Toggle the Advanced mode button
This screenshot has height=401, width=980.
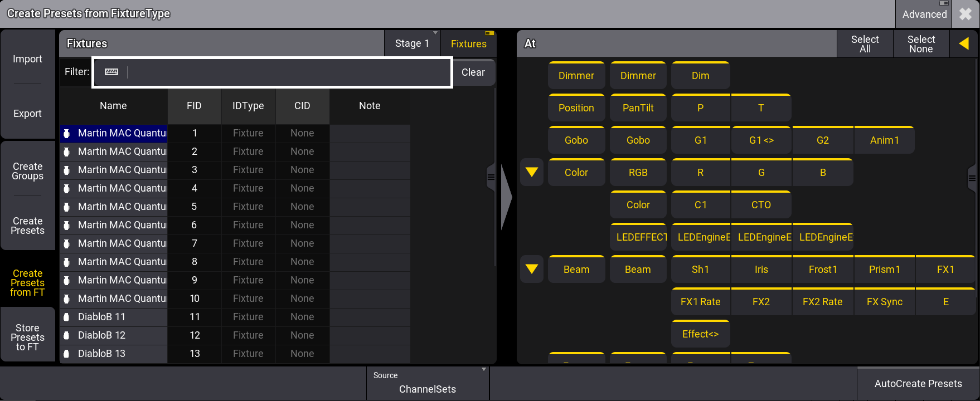click(x=924, y=14)
